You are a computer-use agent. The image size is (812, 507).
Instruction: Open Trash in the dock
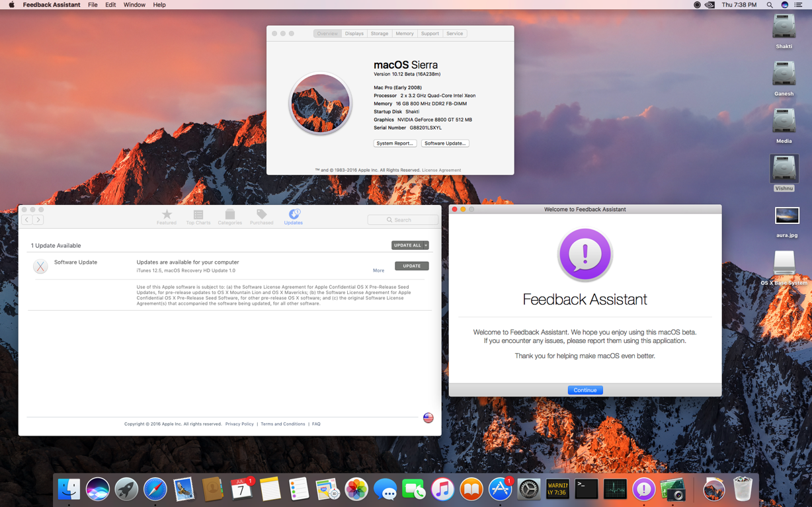743,489
